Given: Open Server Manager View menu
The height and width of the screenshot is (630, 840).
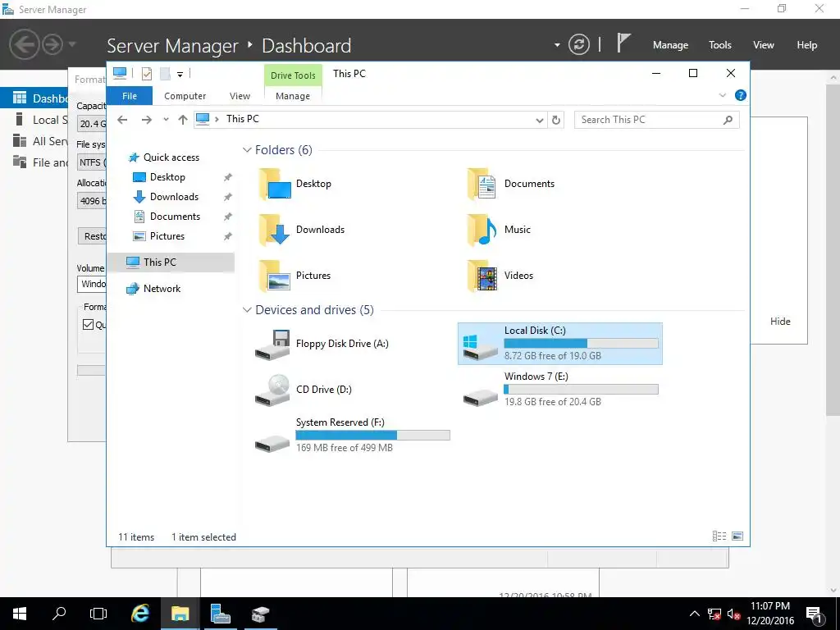Looking at the screenshot, I should (x=764, y=45).
